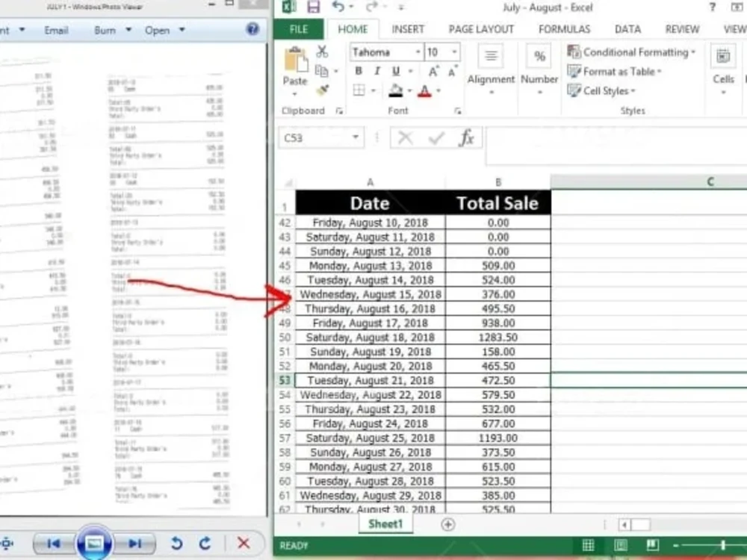Open the Burn menu in Photo Viewer
This screenshot has height=560, width=747.
tap(112, 31)
